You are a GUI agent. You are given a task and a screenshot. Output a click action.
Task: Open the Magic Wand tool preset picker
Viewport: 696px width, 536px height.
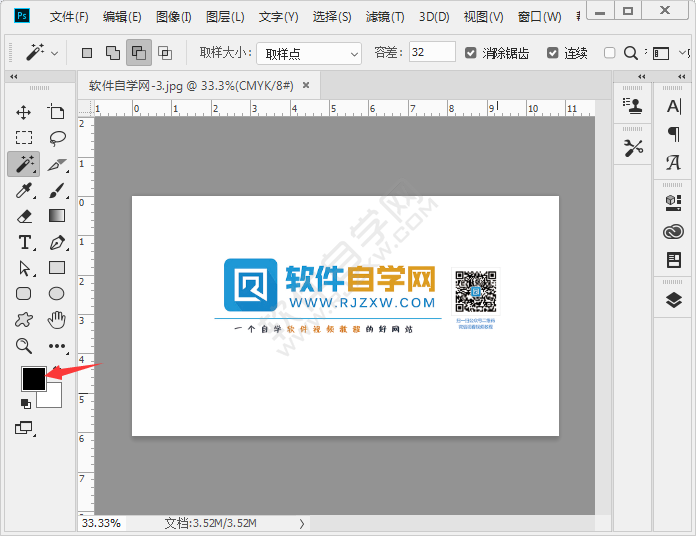(55, 53)
